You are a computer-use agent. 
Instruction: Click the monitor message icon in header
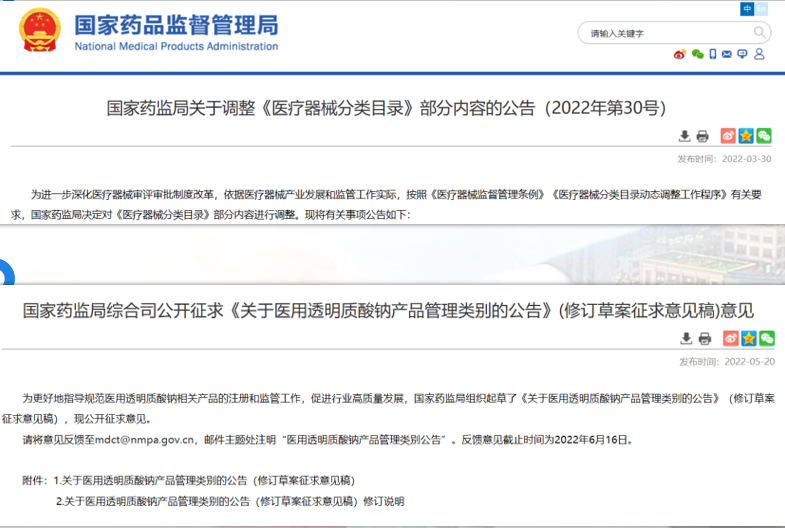click(742, 55)
